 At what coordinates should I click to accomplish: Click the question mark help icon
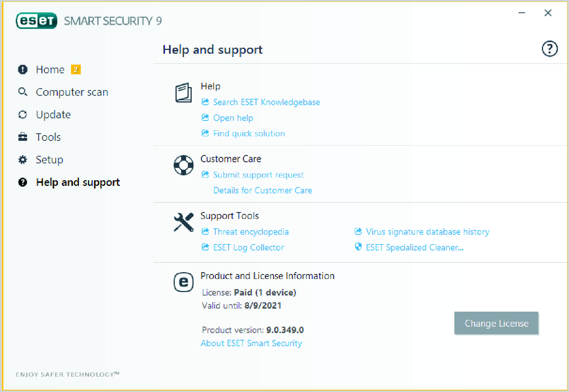point(549,49)
